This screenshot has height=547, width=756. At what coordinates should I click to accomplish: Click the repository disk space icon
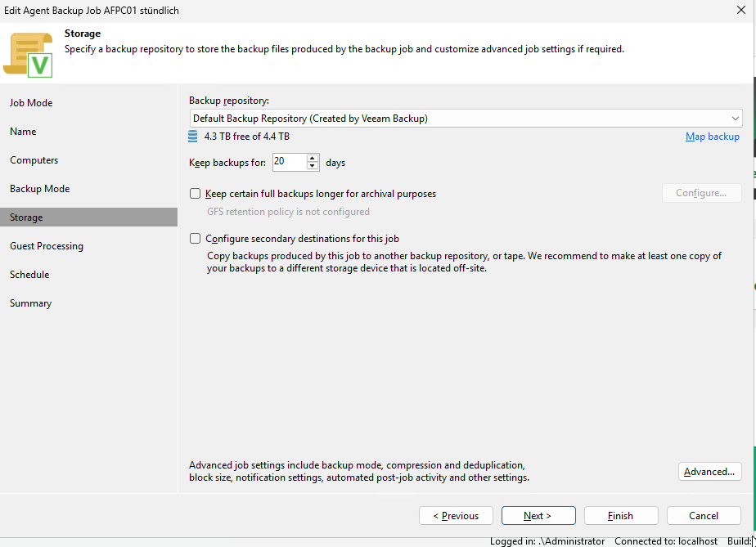(193, 137)
